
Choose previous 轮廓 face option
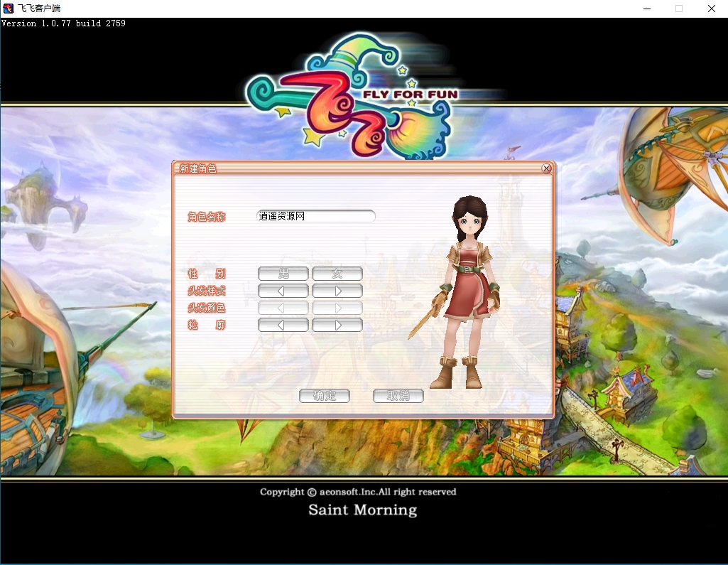click(283, 325)
